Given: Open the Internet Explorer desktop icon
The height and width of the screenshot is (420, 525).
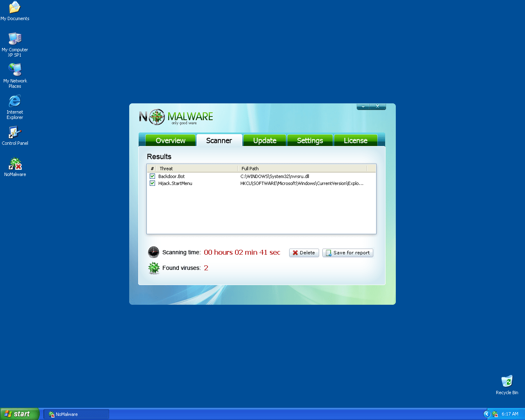Looking at the screenshot, I should tap(15, 101).
